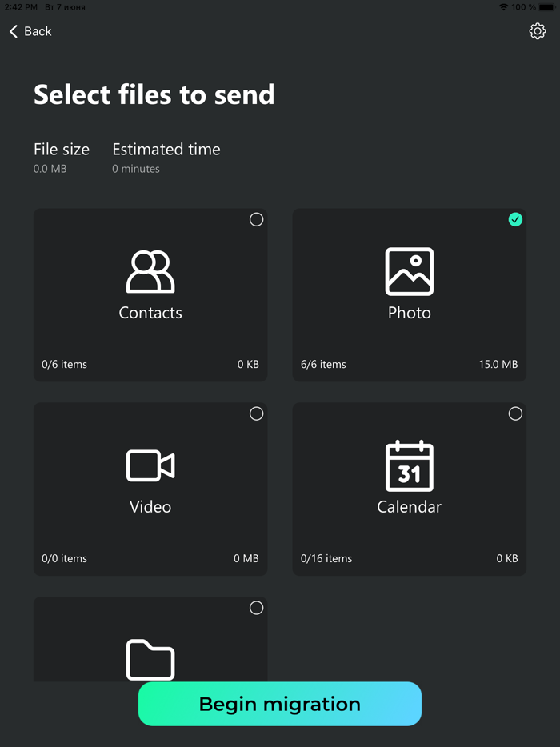The height and width of the screenshot is (747, 560).
Task: Select the Calendar checkbox circle
Action: coord(515,413)
